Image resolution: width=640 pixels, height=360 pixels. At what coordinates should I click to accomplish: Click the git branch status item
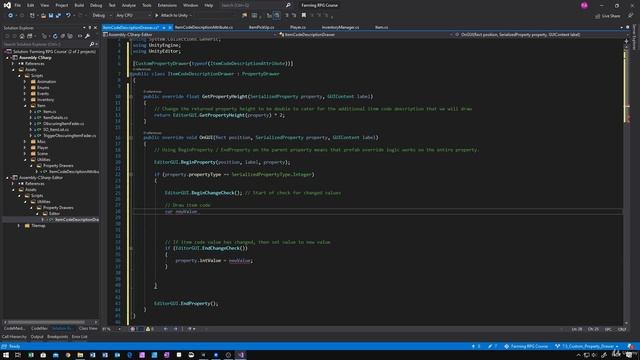pyautogui.click(x=587, y=347)
